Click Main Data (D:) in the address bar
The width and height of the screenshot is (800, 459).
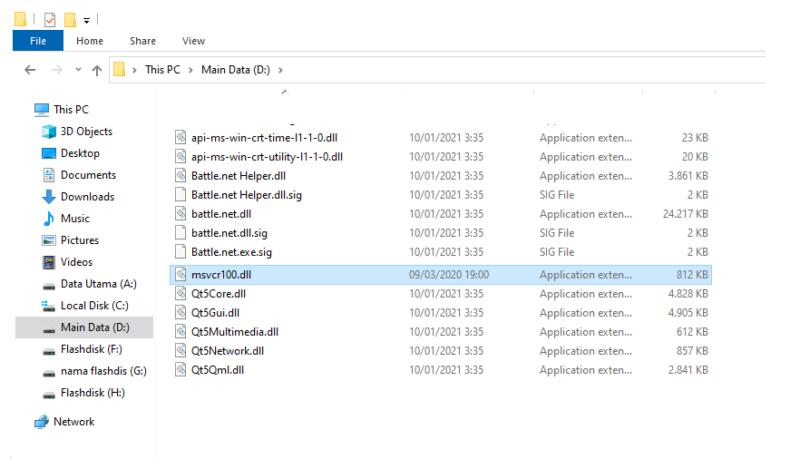pyautogui.click(x=236, y=69)
